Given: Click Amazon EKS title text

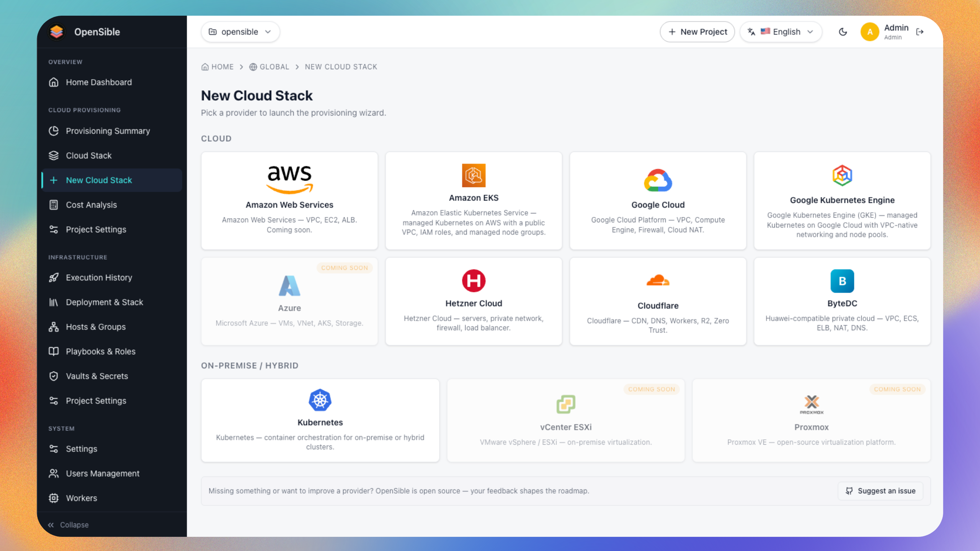Looking at the screenshot, I should coord(474,198).
